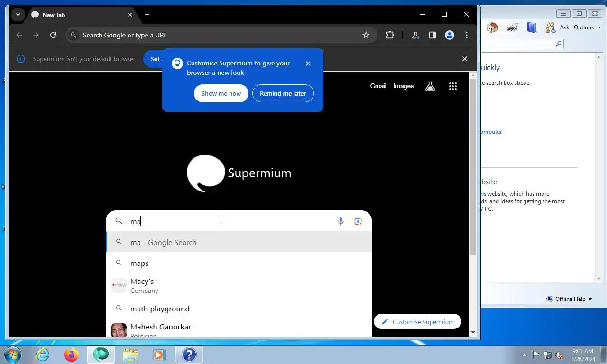The height and width of the screenshot is (364, 607).
Task: Click the Supermium taskbar icon
Action: [x=101, y=355]
